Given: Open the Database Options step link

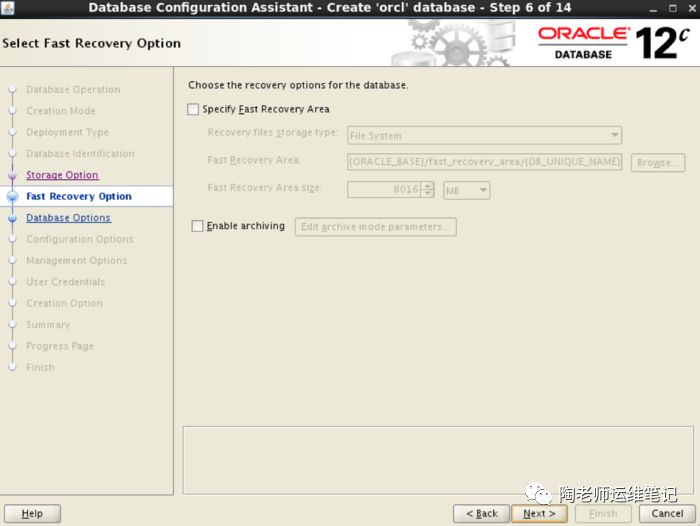Looking at the screenshot, I should [68, 218].
